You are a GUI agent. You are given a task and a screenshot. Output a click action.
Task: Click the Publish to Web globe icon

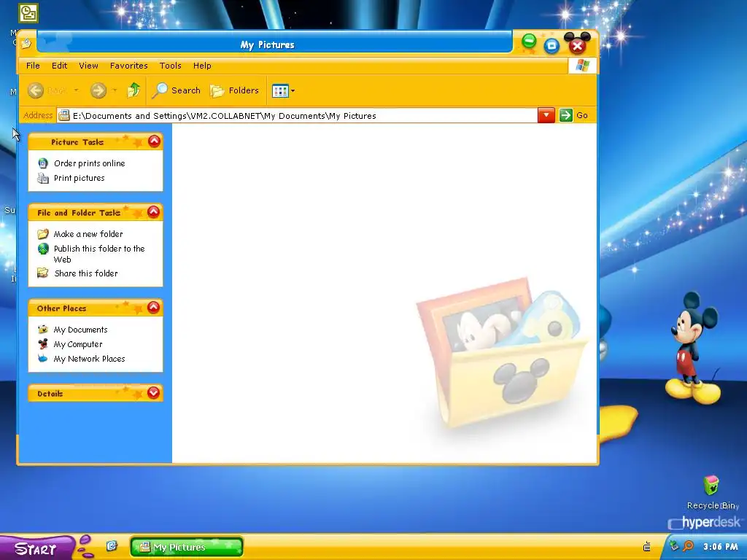pos(43,249)
